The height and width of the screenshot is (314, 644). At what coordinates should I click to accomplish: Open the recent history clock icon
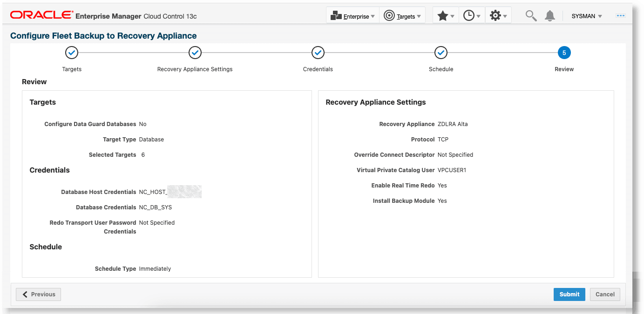click(469, 15)
